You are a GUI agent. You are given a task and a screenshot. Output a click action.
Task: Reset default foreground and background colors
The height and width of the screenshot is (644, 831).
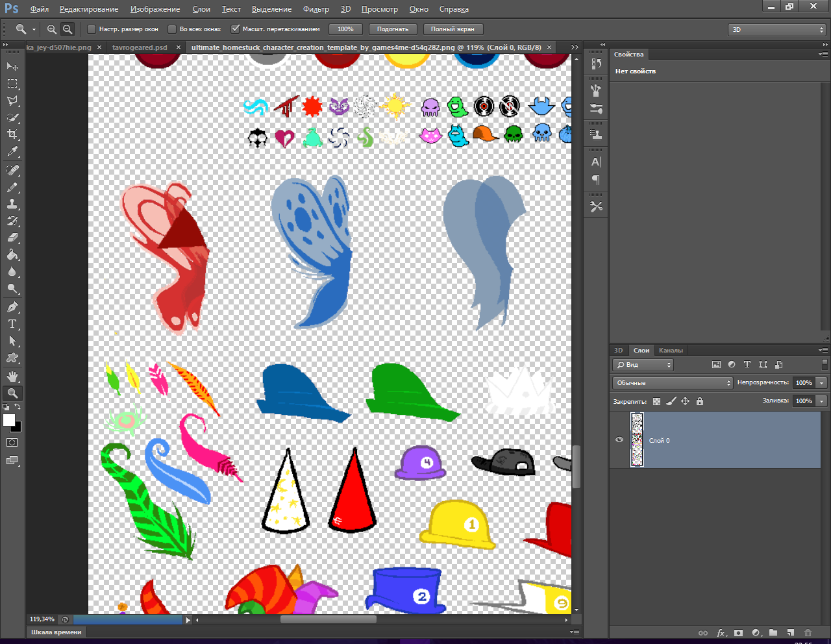point(6,407)
